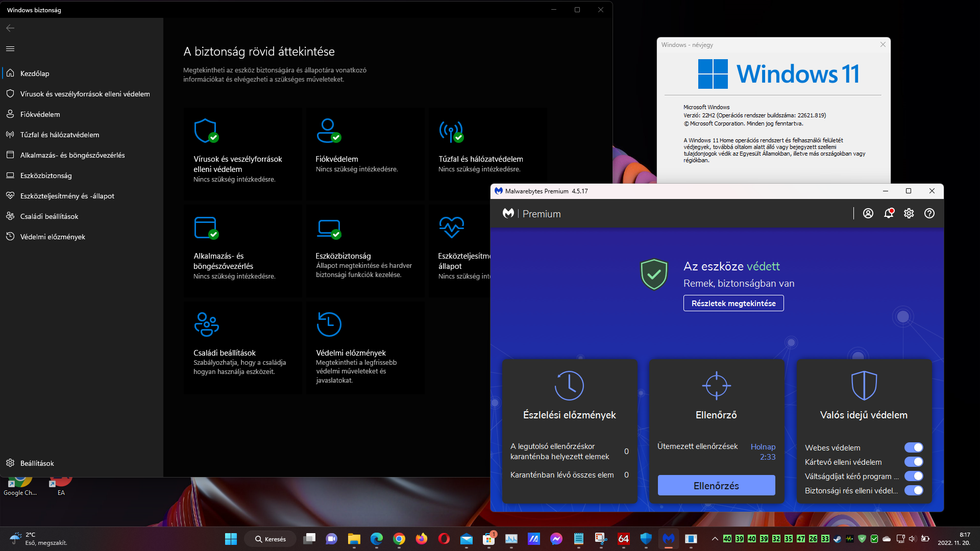Viewport: 980px width, 551px height.
Task: Toggle Biztonsági rés elleni védelem switch
Action: pyautogui.click(x=913, y=490)
